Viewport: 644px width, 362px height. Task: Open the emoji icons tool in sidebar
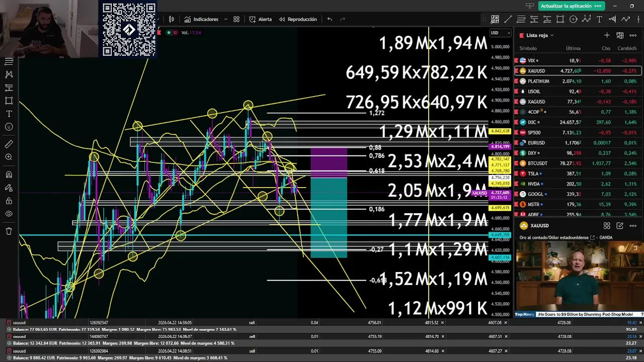coord(9,127)
